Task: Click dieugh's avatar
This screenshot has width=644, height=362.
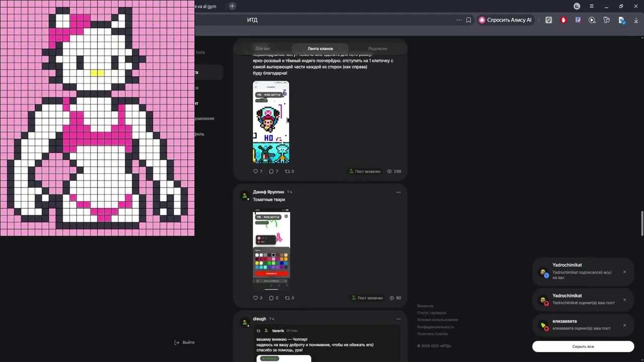Action: coord(245,322)
